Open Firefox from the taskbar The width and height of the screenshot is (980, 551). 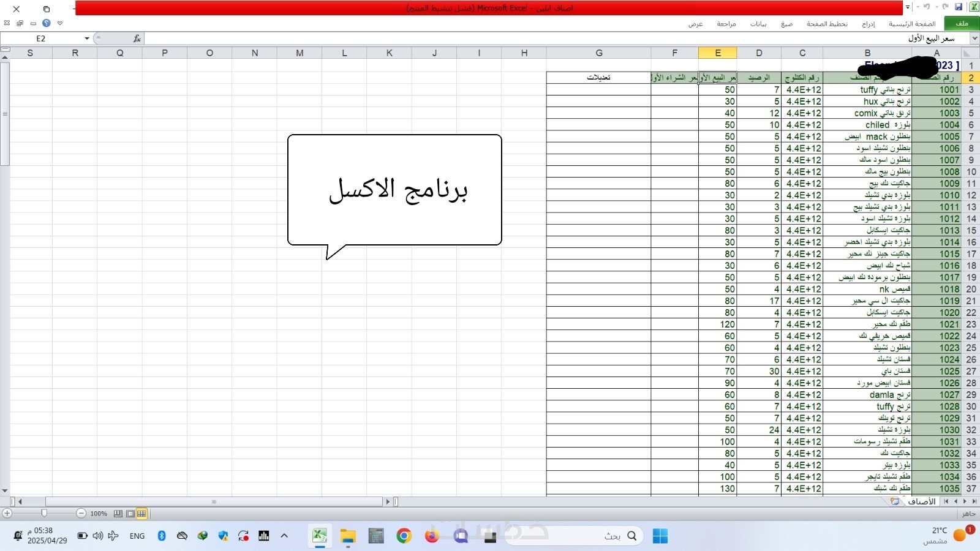pyautogui.click(x=432, y=536)
